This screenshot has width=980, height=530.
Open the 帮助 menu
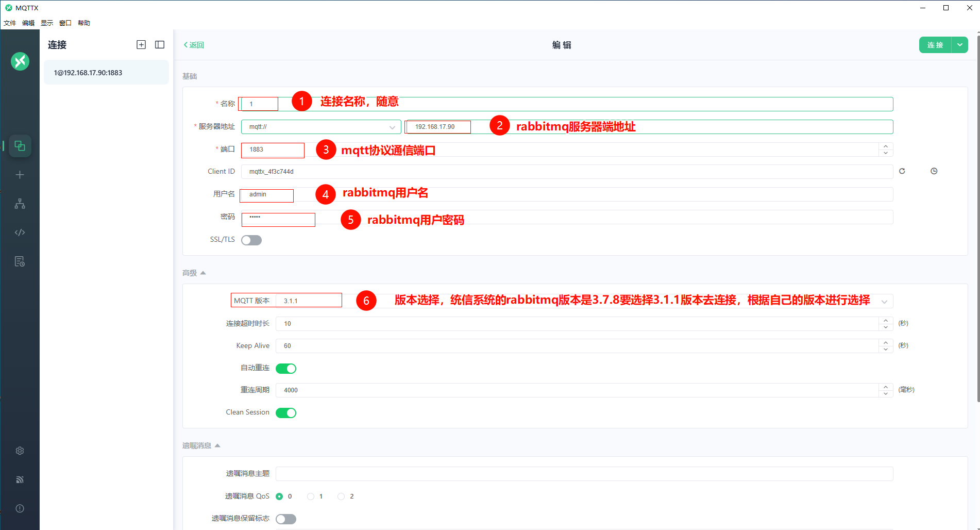click(x=84, y=23)
